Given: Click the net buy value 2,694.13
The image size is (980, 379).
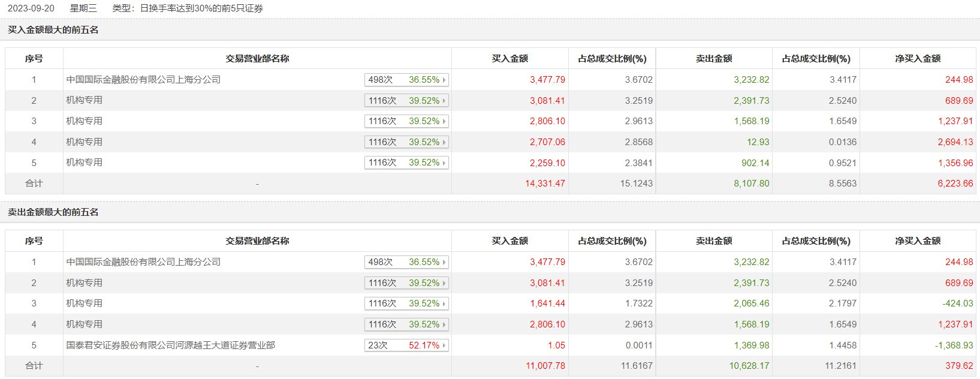Looking at the screenshot, I should pos(955,142).
